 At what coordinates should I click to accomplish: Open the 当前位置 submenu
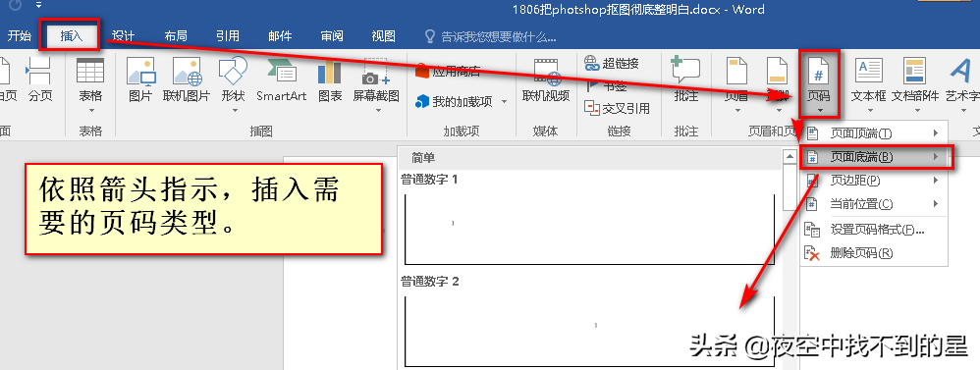click(874, 204)
